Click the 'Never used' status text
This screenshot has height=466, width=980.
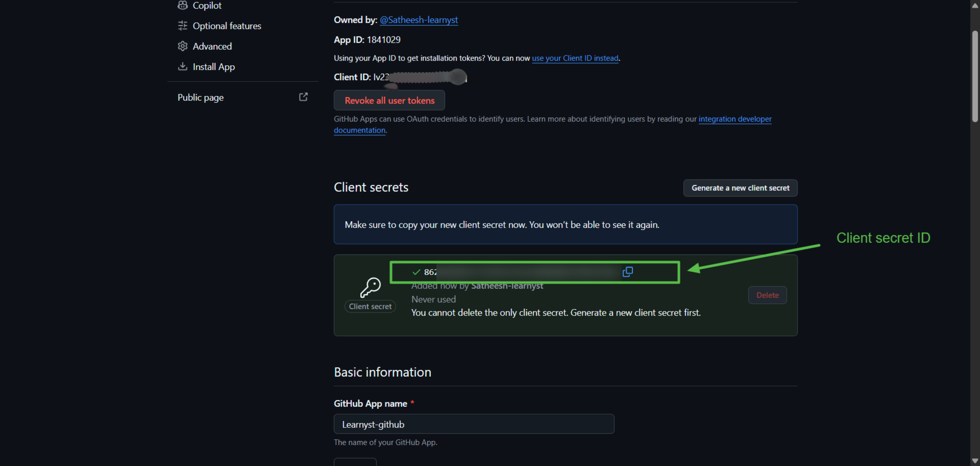tap(433, 299)
